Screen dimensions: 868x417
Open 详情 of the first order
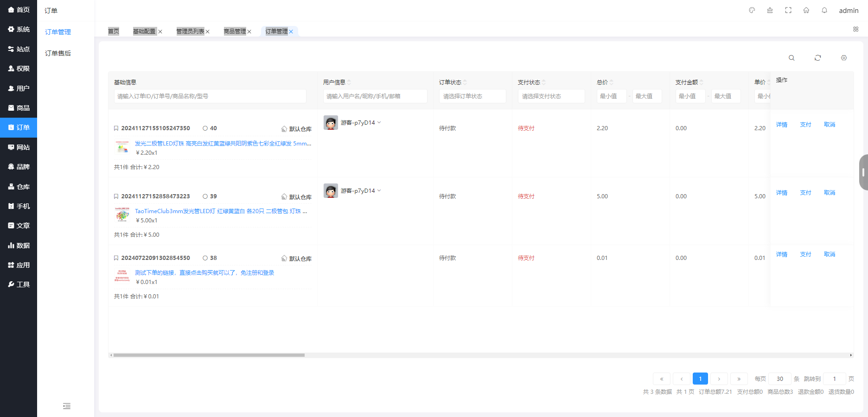pyautogui.click(x=782, y=124)
